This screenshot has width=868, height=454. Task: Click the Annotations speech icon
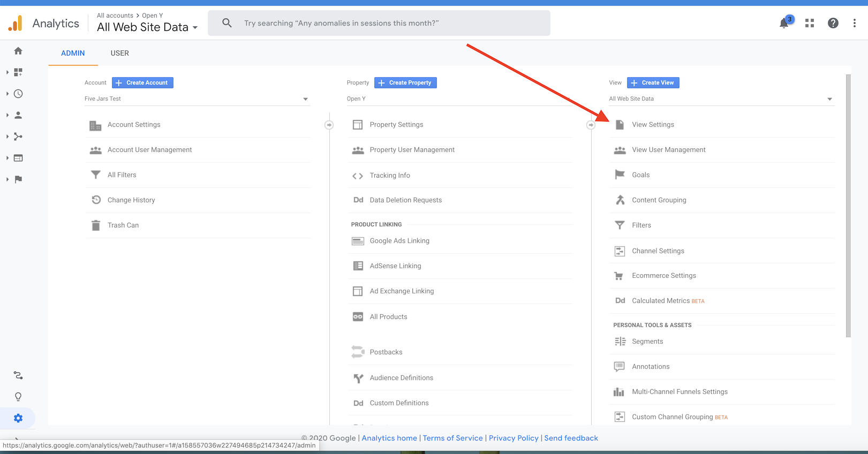click(620, 367)
